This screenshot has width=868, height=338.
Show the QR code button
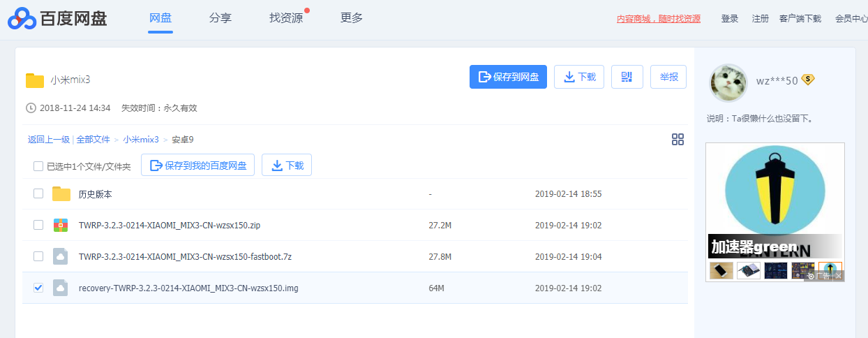pyautogui.click(x=627, y=77)
